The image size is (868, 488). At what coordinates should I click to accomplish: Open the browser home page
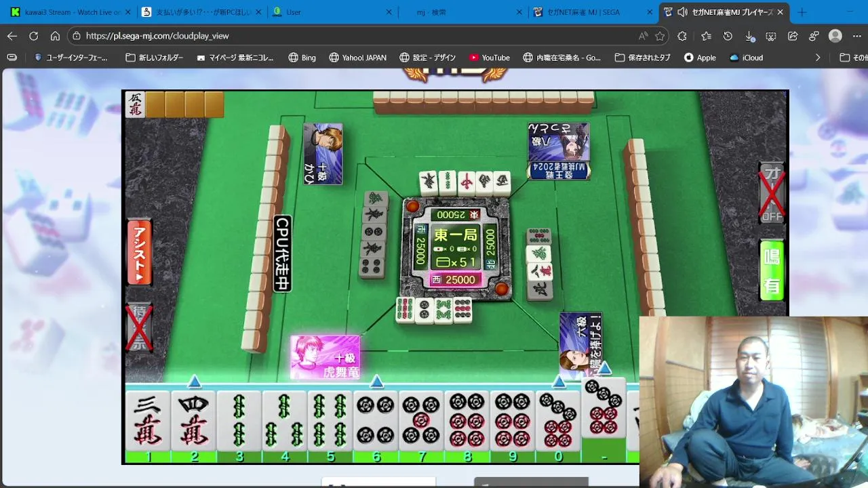(55, 36)
